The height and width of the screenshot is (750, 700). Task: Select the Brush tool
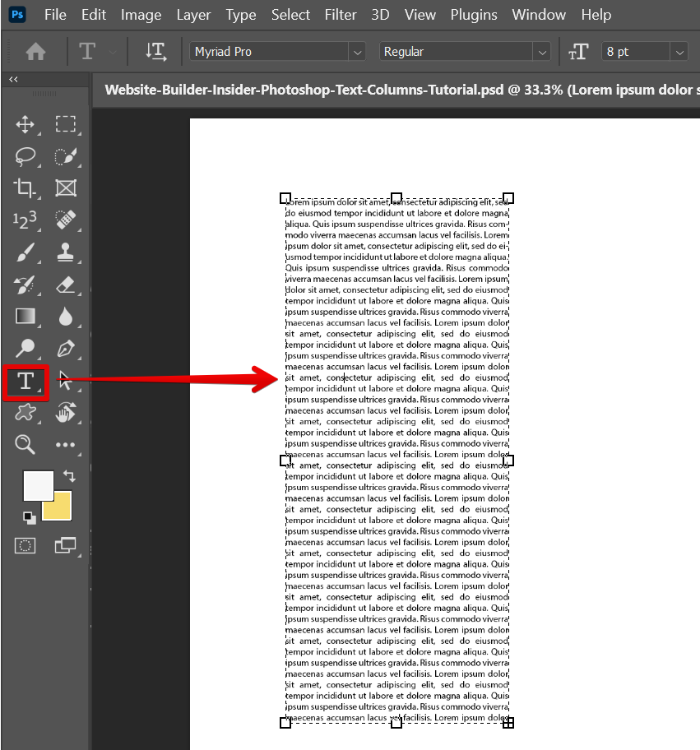[25, 252]
